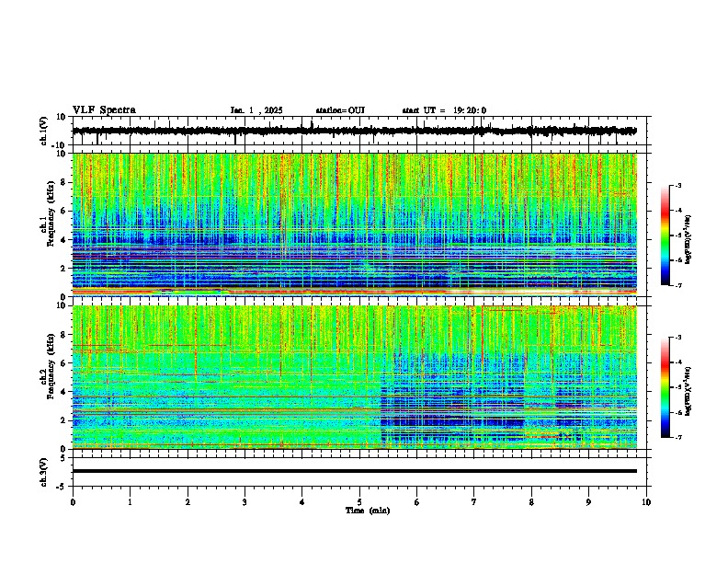The width and height of the screenshot is (728, 563).
Task: Click the "VLF Spectra" title text
Action: tap(104, 110)
